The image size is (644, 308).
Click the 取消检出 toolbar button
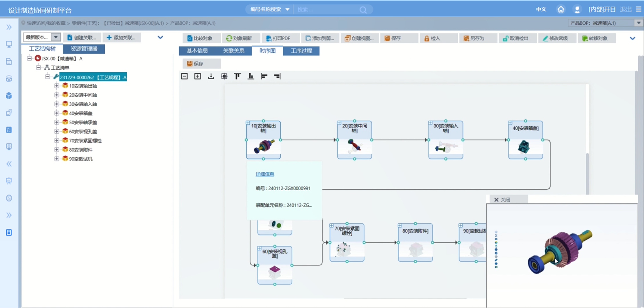516,38
